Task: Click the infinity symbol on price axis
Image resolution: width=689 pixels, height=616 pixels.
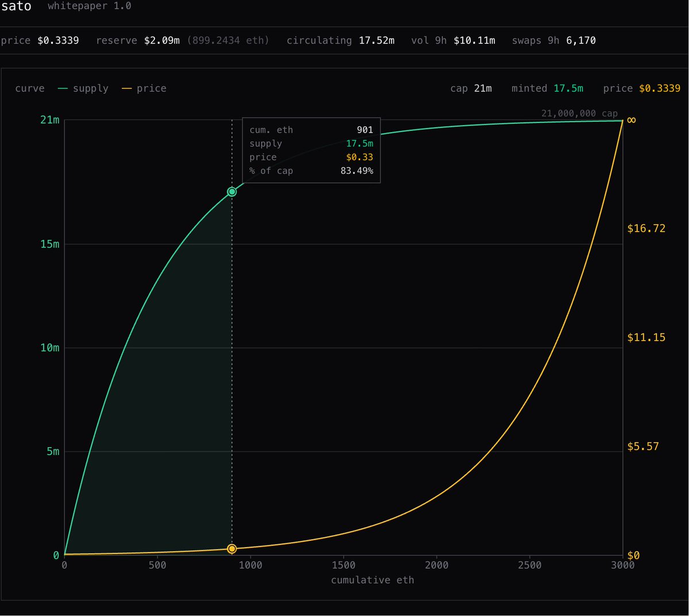Action: (632, 120)
